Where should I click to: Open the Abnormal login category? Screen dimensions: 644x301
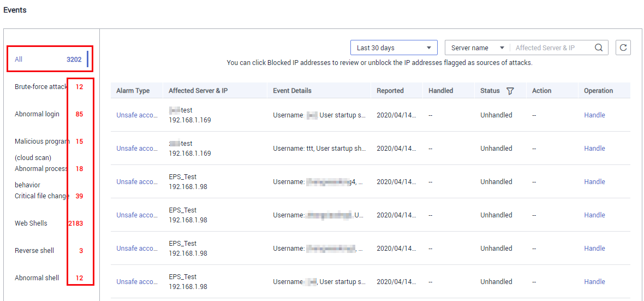pyautogui.click(x=49, y=114)
